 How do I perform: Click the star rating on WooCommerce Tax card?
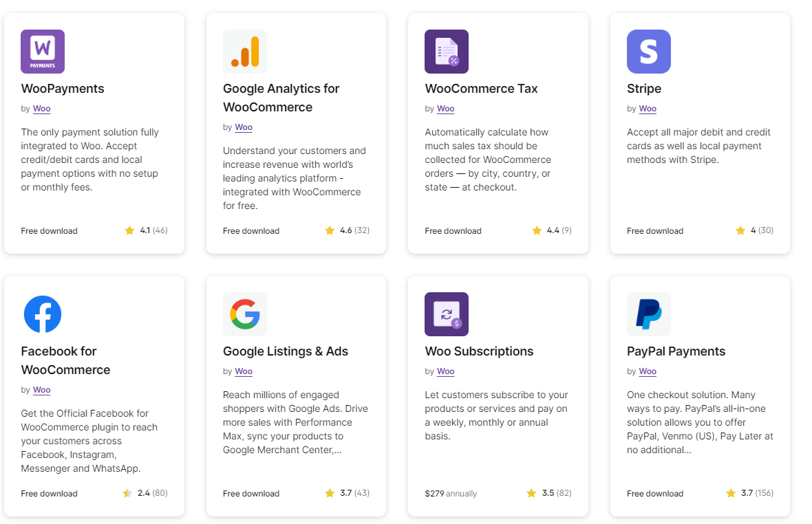[x=537, y=230]
